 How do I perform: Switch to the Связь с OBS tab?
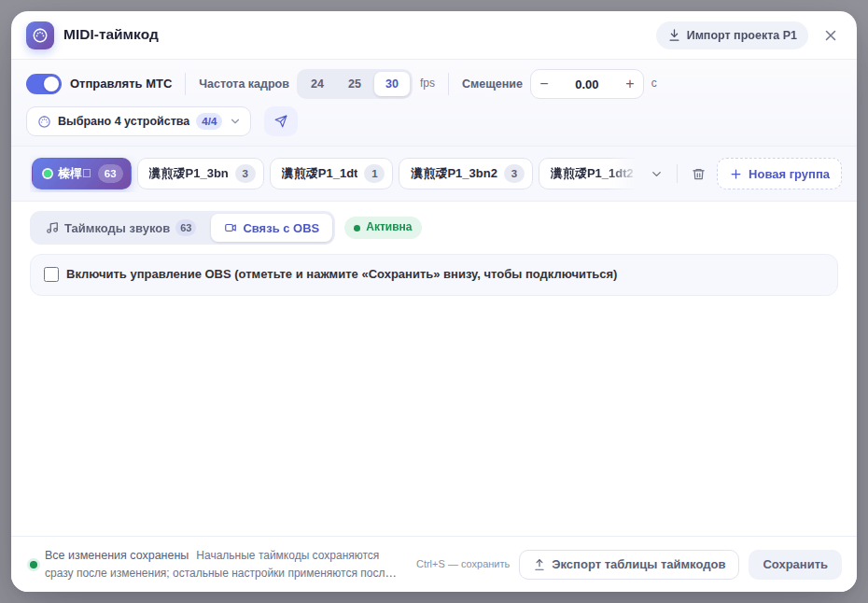click(272, 228)
